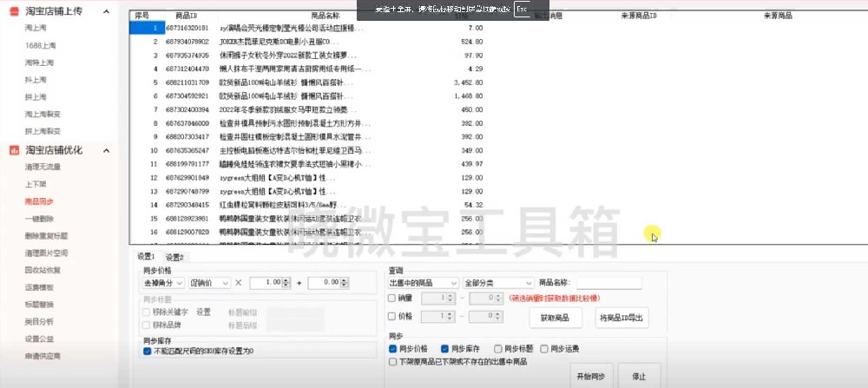
Task: Collapse the 淘宝店铺上传 section chevron
Action: [x=106, y=11]
